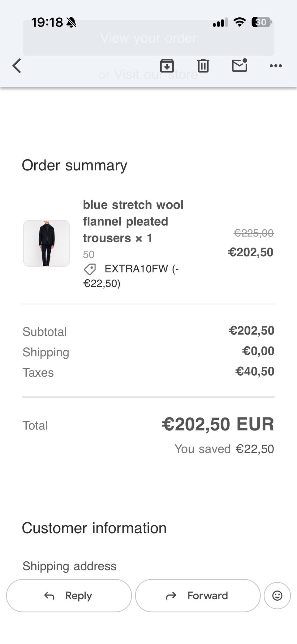The height and width of the screenshot is (644, 297).
Task: Open the three-dot more options menu
Action: [x=276, y=66]
